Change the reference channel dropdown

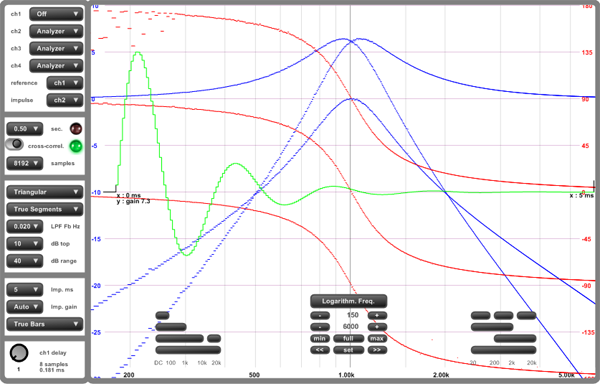(65, 83)
